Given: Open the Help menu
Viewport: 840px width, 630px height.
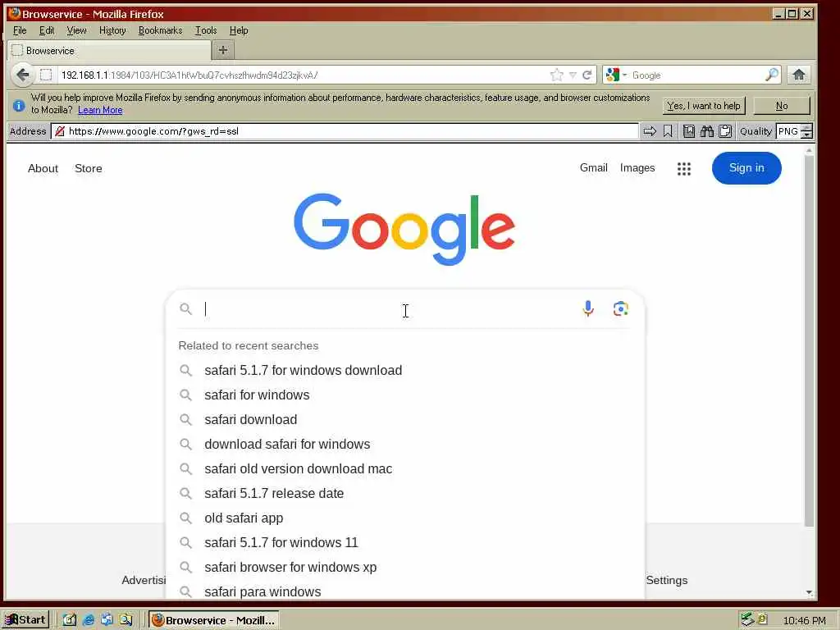Looking at the screenshot, I should [239, 30].
